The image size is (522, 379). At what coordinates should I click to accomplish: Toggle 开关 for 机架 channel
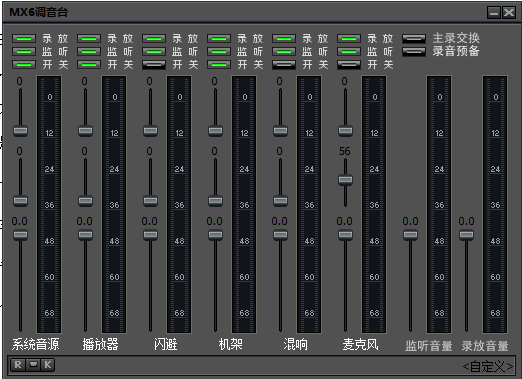point(219,64)
